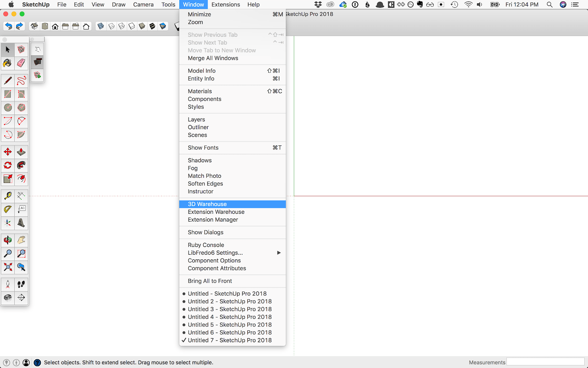
Task: Choose Bring All to Front
Action: [232, 281]
